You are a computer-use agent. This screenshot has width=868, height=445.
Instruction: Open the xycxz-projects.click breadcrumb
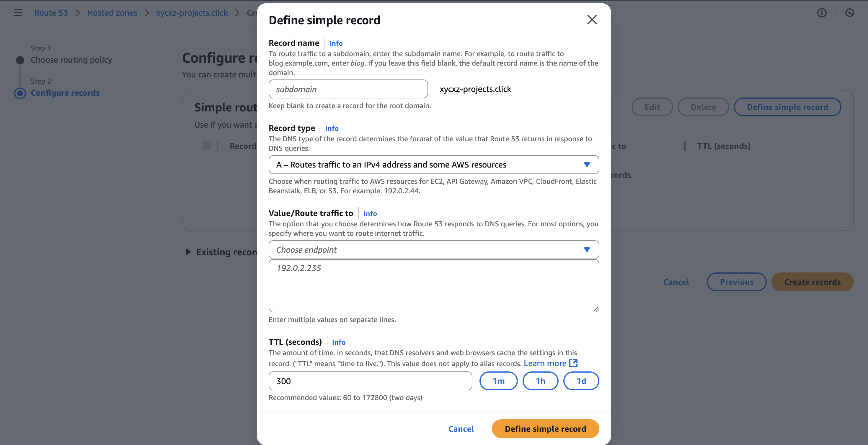pos(191,13)
